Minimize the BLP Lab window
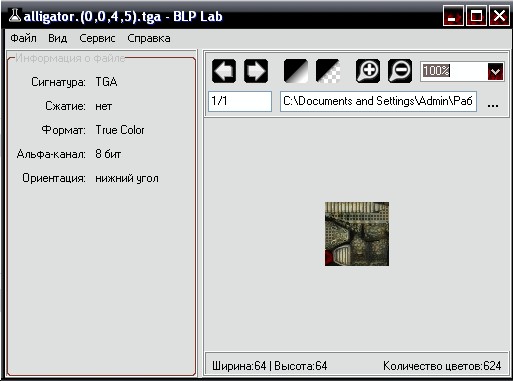Image resolution: width=513 pixels, height=381 pixels. pos(453,16)
